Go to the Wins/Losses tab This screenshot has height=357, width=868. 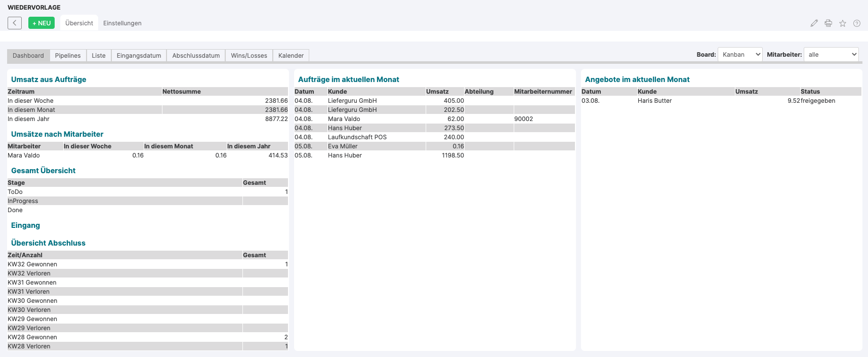click(x=249, y=56)
